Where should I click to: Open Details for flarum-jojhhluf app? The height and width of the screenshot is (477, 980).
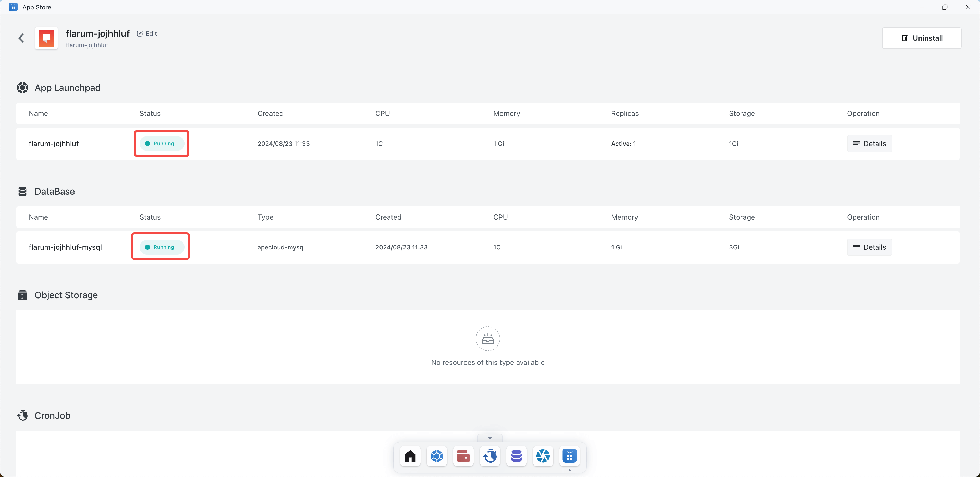869,144
